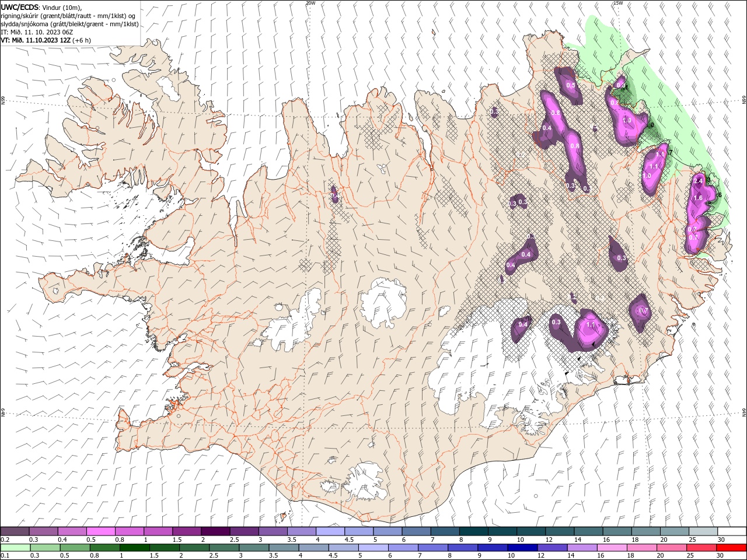Select the bright red rain swatch labeled 30
Image resolution: width=747 pixels, height=560 pixels.
(731, 548)
